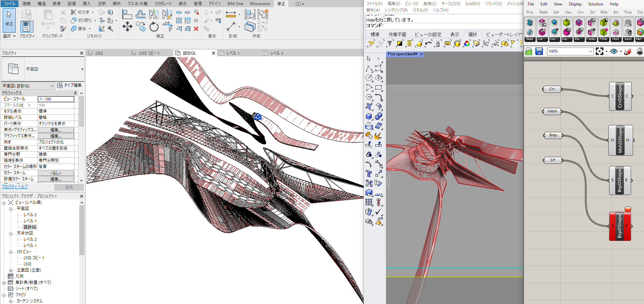Expand the 立面図 (立面) tree node
Image resolution: width=644 pixels, height=304 pixels.
click(x=11, y=270)
